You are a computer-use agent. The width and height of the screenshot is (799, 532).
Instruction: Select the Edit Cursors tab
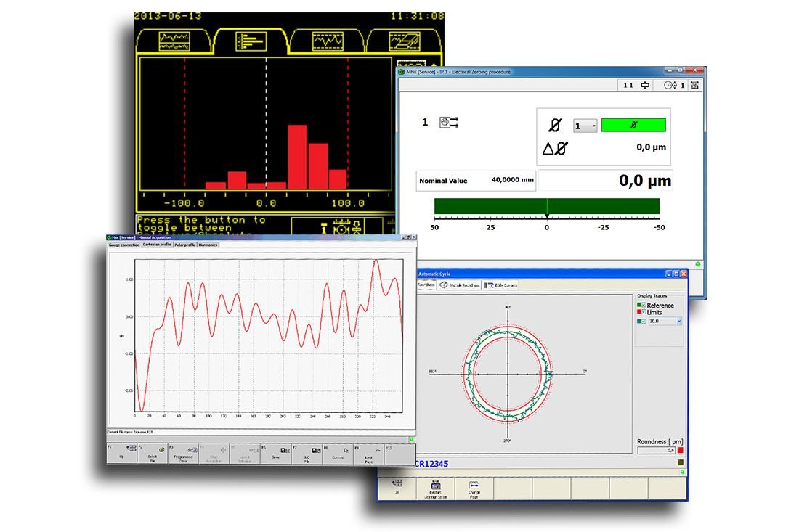[x=501, y=285]
